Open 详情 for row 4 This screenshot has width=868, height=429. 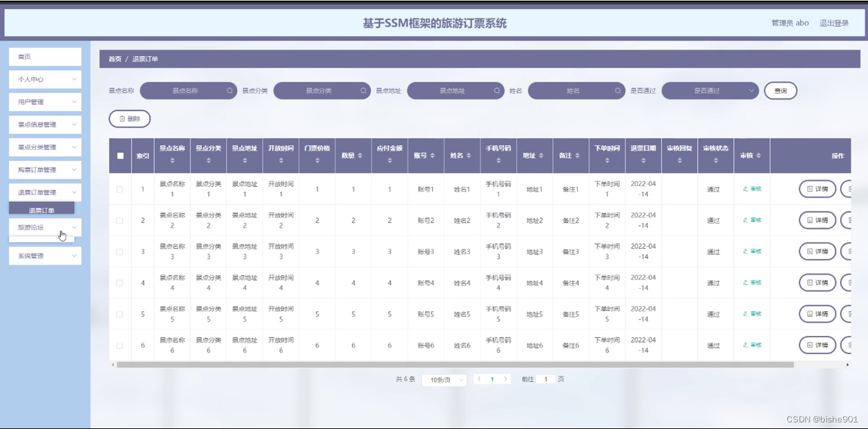[818, 282]
